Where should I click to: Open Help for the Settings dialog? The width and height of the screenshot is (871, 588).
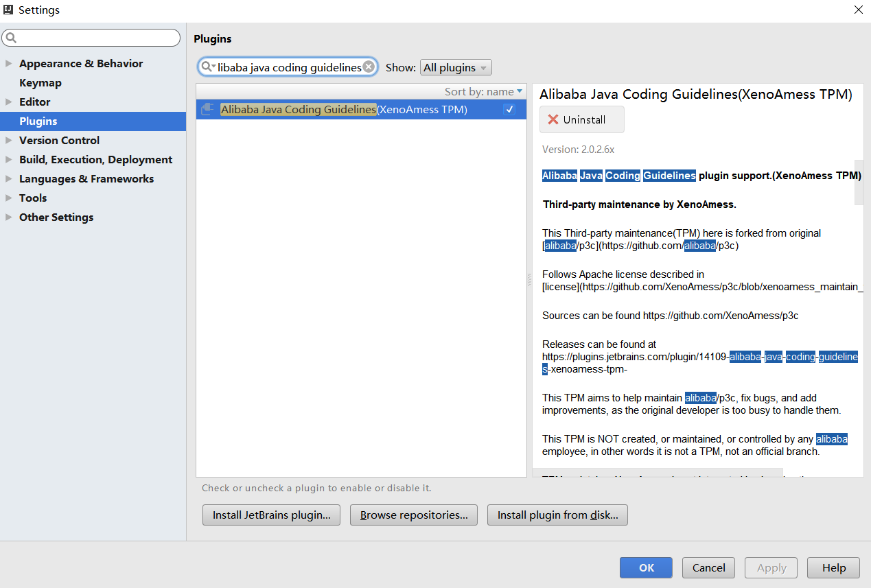[834, 567]
